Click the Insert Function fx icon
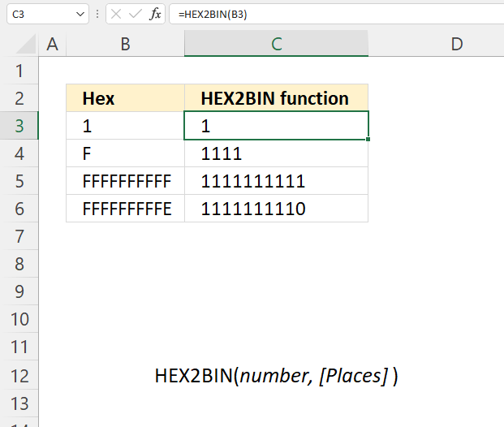504x427 pixels. [155, 14]
